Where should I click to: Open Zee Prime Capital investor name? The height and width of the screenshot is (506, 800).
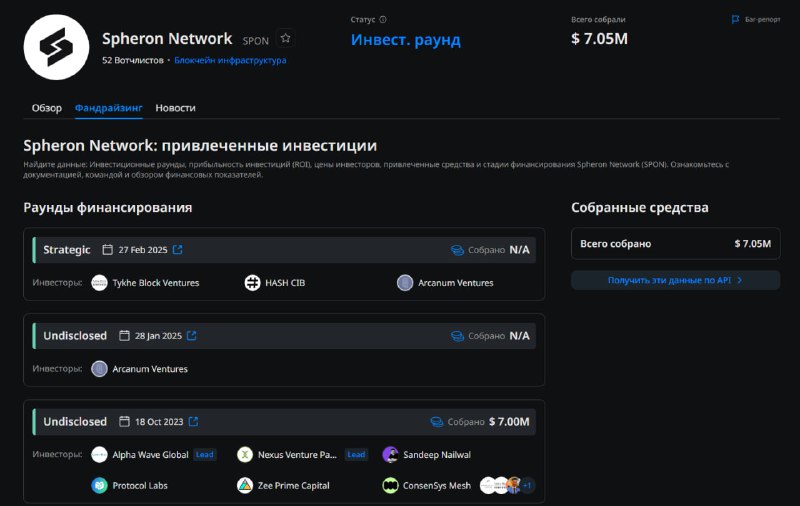[x=293, y=486]
